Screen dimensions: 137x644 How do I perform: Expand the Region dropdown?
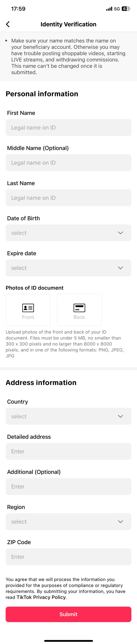68,522
